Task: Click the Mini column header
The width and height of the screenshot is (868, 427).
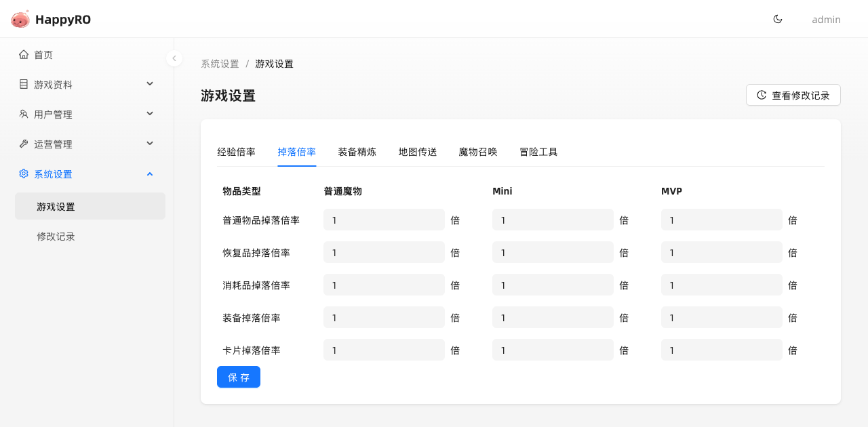Action: (x=502, y=191)
